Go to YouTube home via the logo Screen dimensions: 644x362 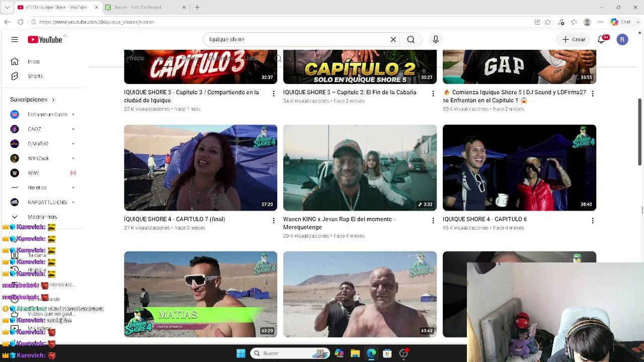(x=45, y=39)
